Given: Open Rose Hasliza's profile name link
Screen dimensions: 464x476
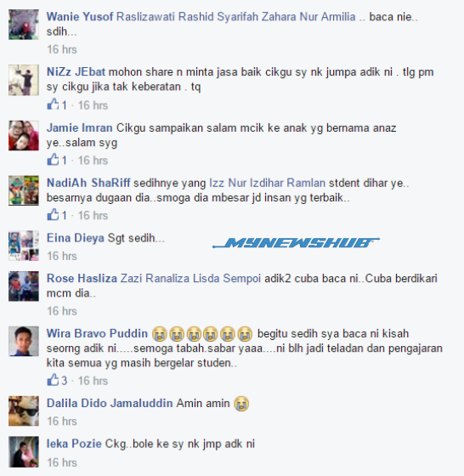Looking at the screenshot, I should point(82,279).
